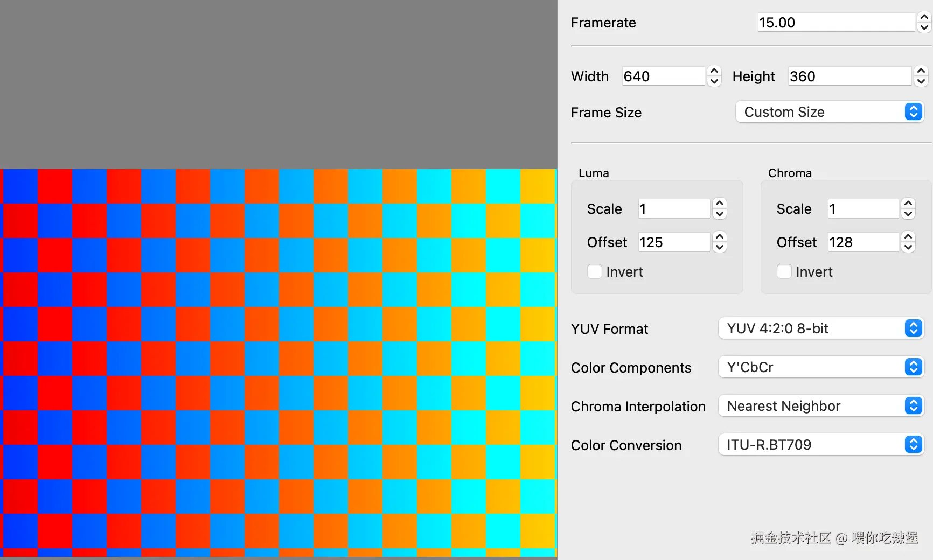Click the "Chroma Interpolation" label
The width and height of the screenshot is (933, 560).
pyautogui.click(x=638, y=407)
